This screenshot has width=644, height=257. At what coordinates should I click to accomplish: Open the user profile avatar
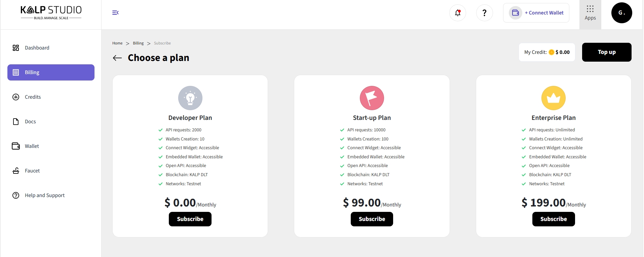click(x=621, y=13)
